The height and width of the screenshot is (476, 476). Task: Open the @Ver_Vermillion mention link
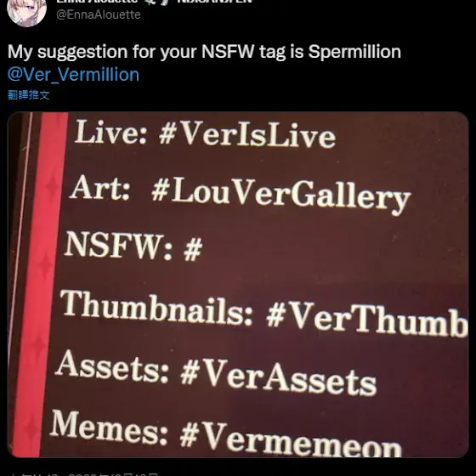point(73,75)
